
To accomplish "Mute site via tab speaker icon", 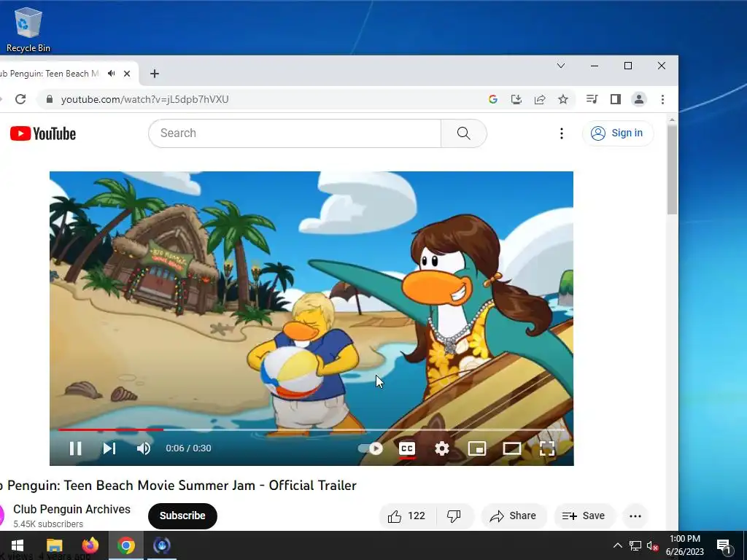I will (112, 74).
